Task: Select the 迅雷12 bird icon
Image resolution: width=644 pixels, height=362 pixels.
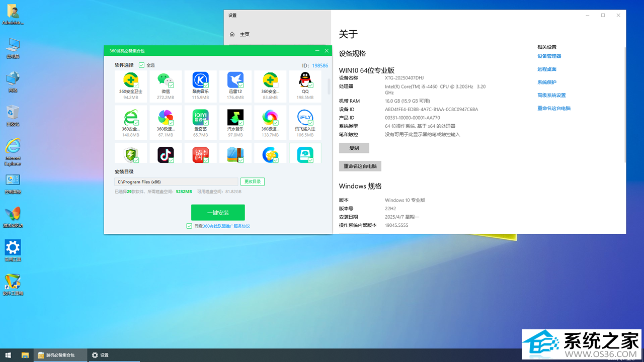Action: click(x=235, y=80)
